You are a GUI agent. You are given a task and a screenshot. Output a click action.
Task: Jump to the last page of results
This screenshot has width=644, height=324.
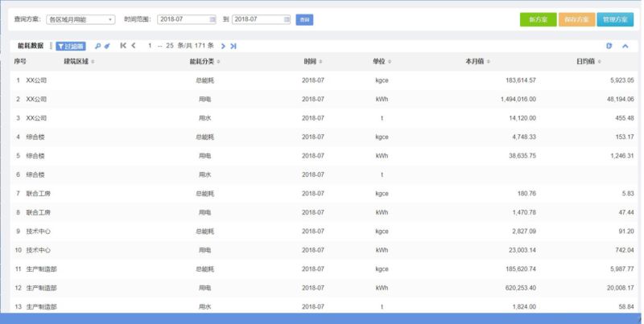coord(233,46)
